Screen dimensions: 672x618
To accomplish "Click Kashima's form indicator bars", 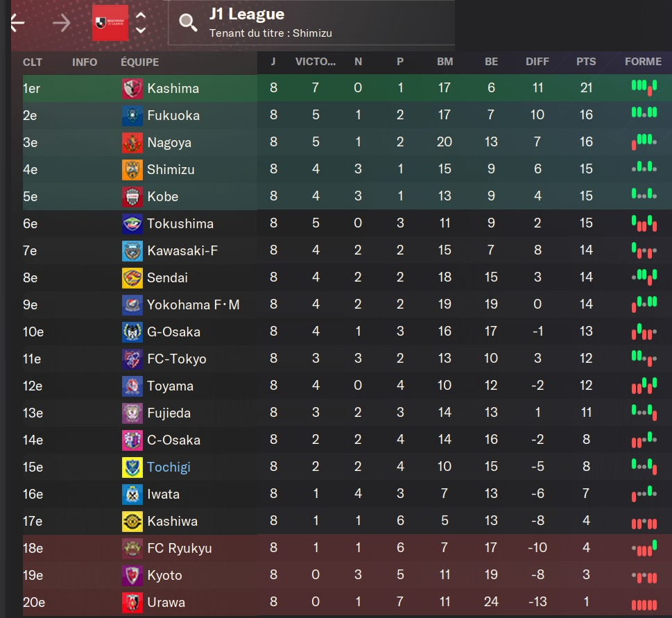I will [x=644, y=88].
